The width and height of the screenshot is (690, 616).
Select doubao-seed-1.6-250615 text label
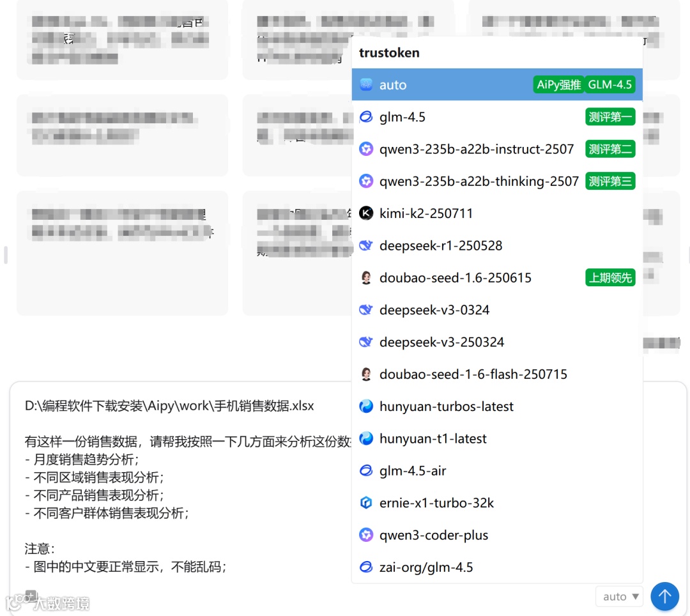coord(455,277)
